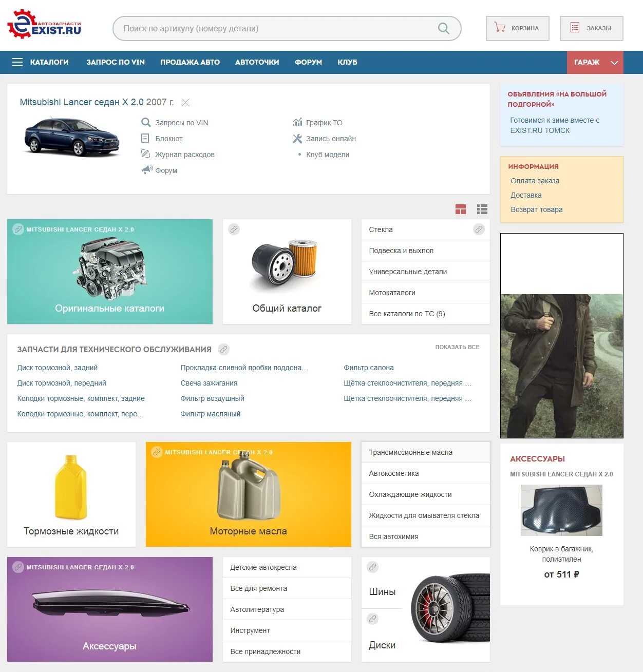Select Детские автокресла category
This screenshot has height=672, width=643.
287,567
